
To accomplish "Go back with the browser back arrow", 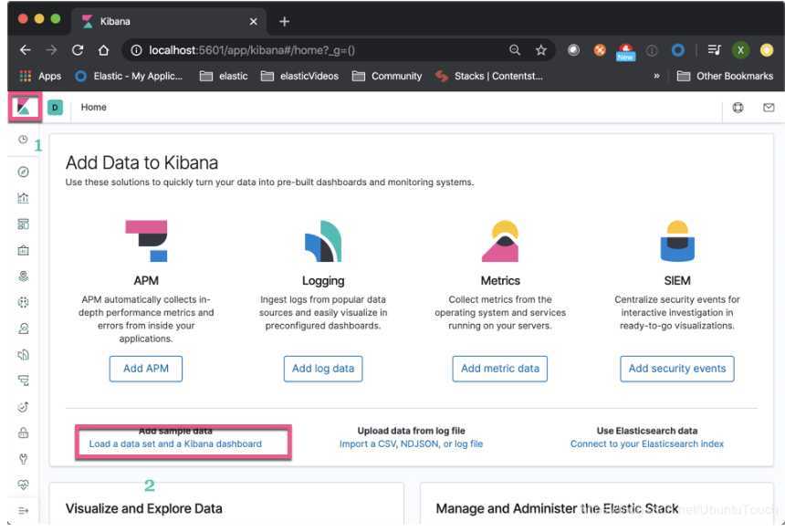I will [25, 50].
